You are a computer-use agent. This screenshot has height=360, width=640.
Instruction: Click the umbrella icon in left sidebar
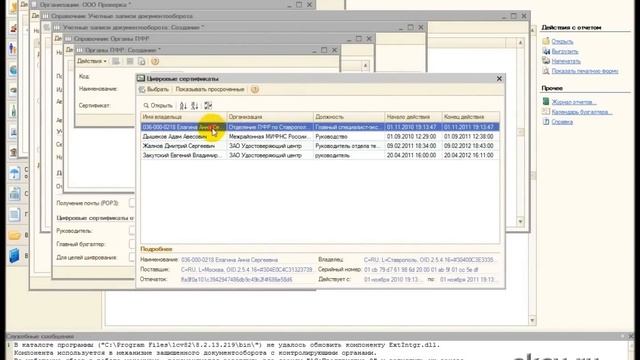14,173
